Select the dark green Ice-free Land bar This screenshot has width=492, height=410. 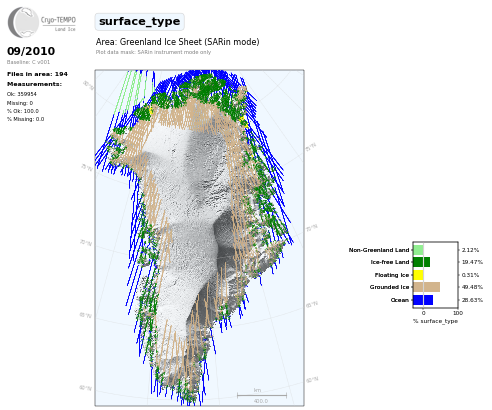coord(421,262)
